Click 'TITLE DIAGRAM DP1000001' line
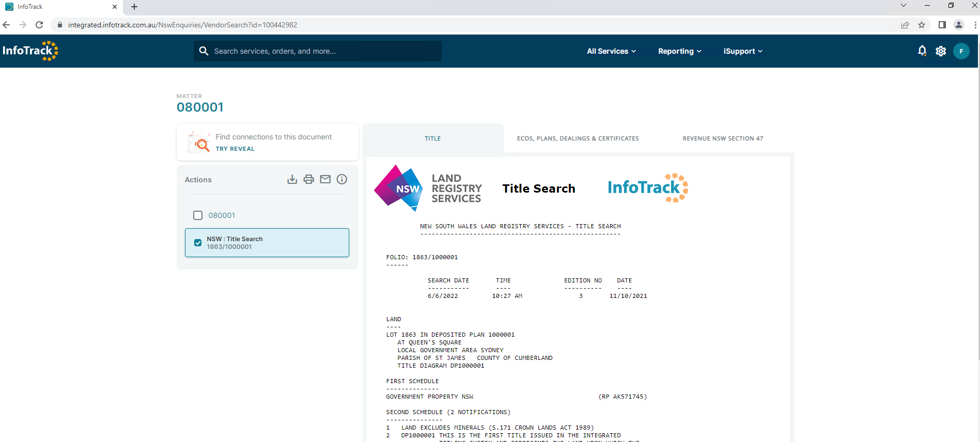Screen dimensions: 980x442 click(x=441, y=366)
